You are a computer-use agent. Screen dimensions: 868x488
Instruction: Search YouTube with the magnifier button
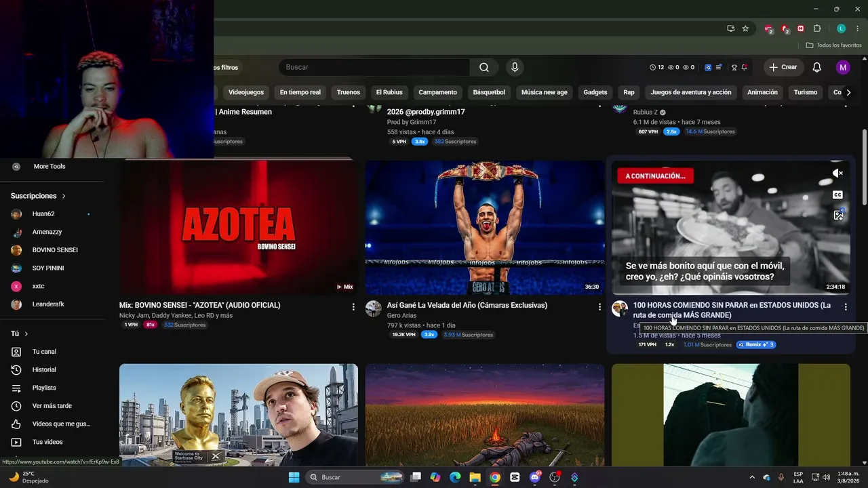click(x=484, y=67)
